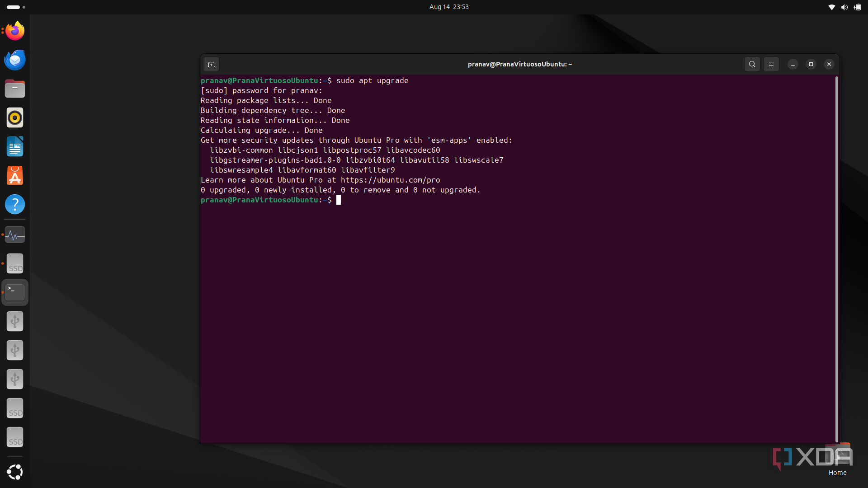Select the Terminal icon in dock

15,292
